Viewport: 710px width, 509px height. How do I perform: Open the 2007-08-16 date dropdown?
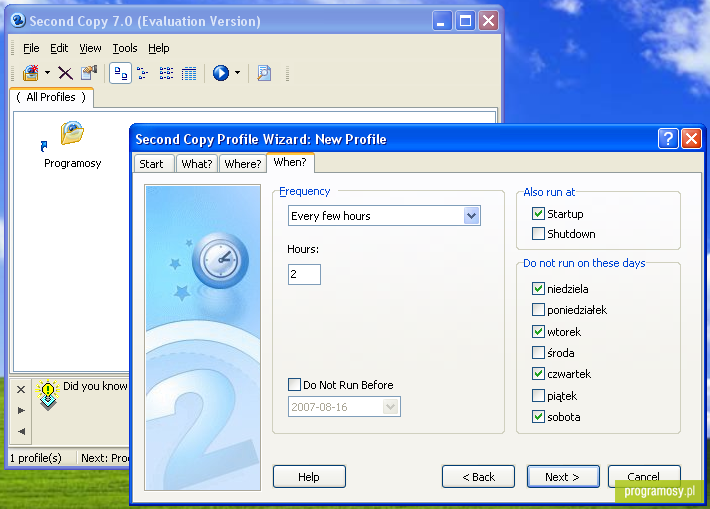(x=391, y=407)
